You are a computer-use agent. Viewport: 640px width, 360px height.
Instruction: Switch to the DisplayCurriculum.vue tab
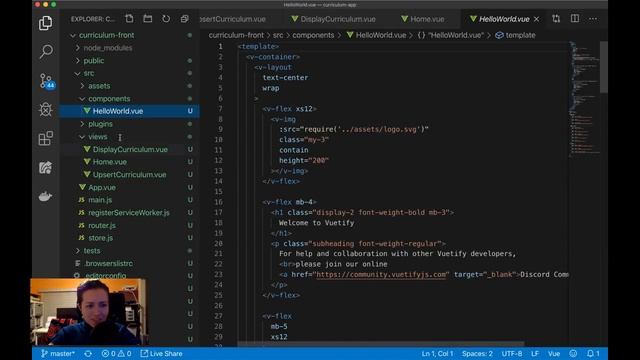(333, 19)
